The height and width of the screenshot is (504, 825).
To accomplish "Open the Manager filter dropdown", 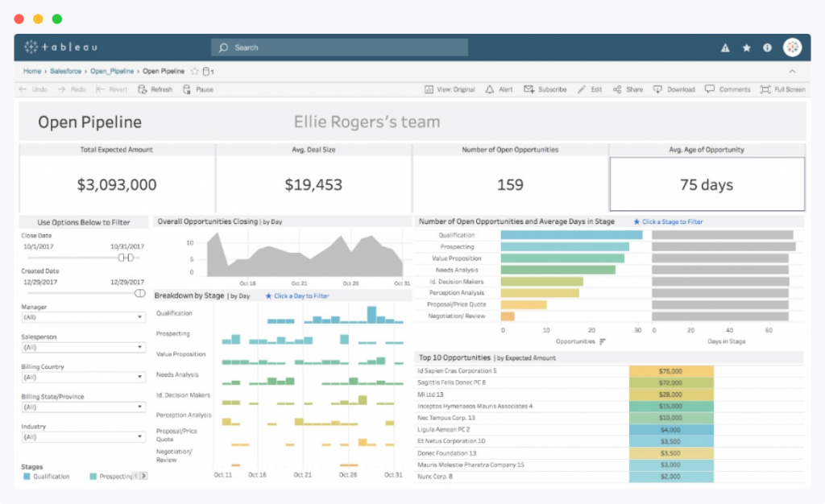I will coord(83,317).
